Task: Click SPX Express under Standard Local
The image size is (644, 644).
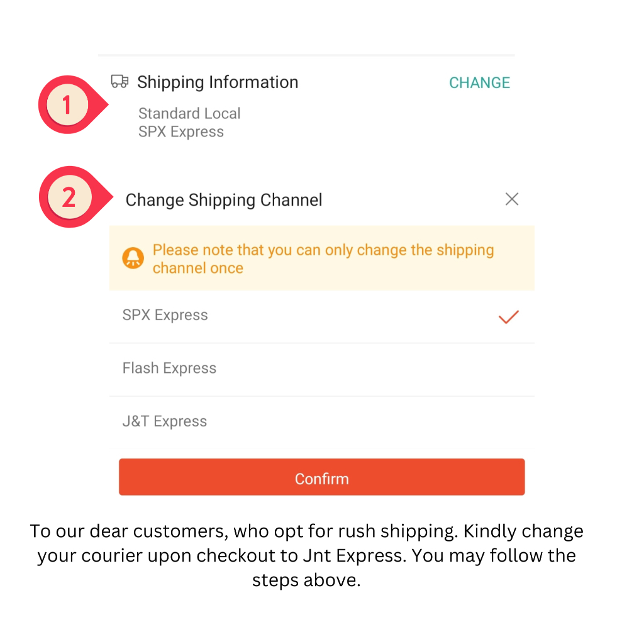Action: 181,132
